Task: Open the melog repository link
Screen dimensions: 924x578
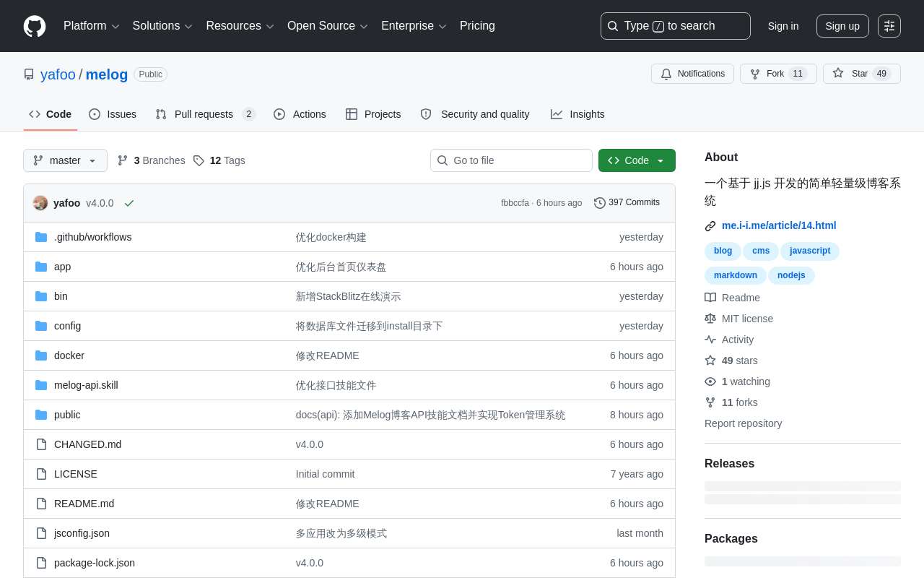Action: coord(107,74)
